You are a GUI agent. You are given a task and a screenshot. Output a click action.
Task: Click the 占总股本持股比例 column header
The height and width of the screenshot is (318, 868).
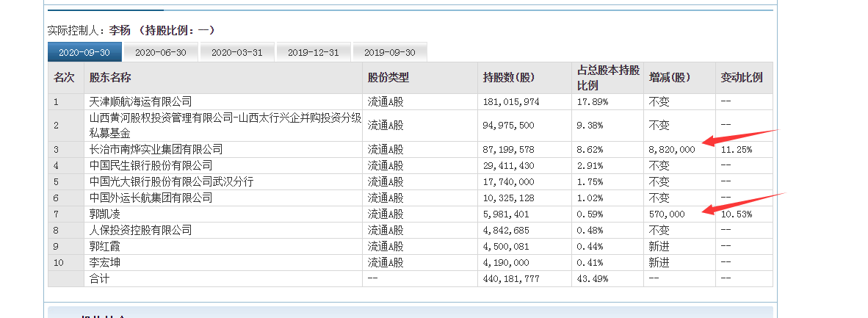pyautogui.click(x=608, y=78)
